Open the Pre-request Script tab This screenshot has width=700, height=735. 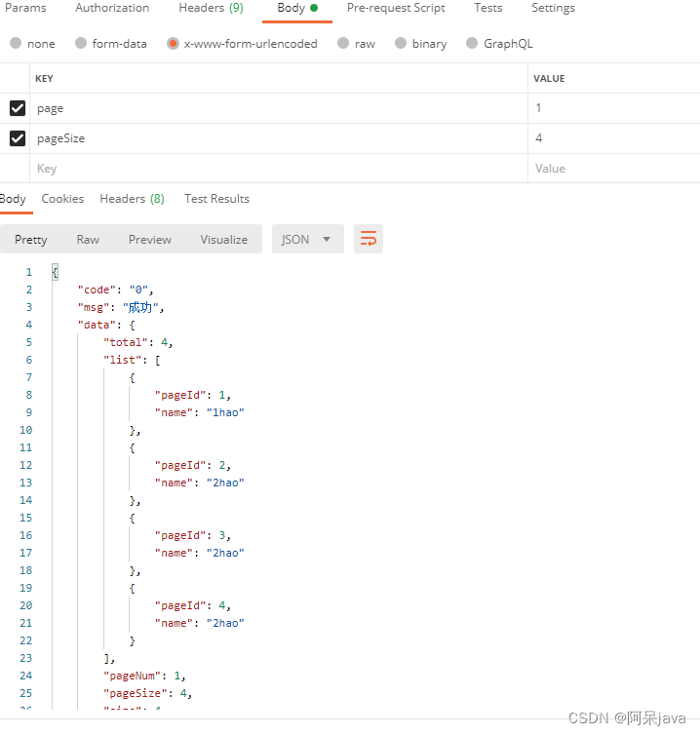click(396, 8)
